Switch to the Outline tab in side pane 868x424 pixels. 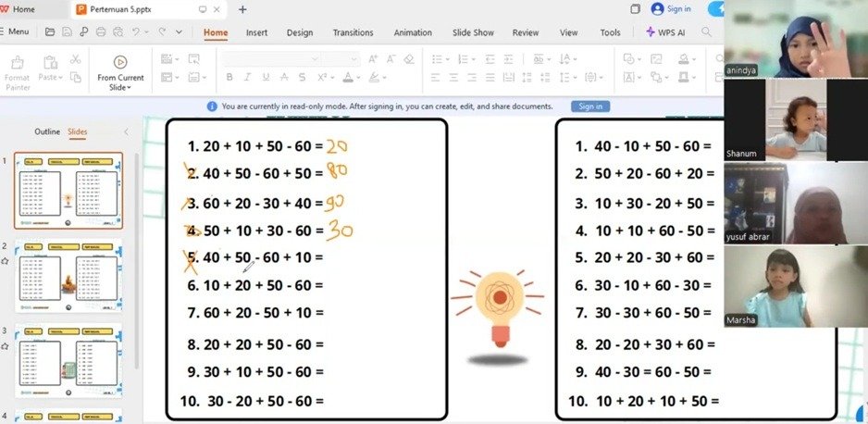[x=47, y=131]
